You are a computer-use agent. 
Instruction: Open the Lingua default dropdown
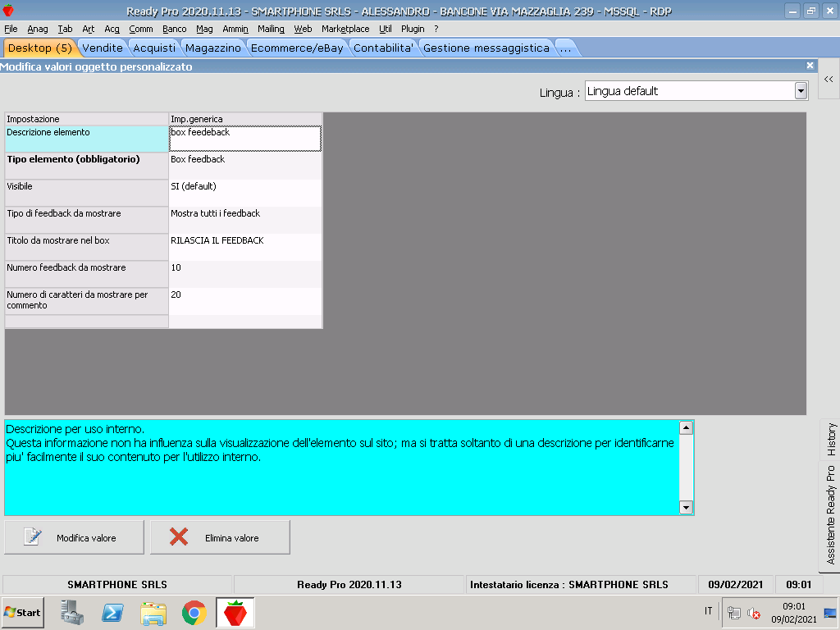coord(801,91)
